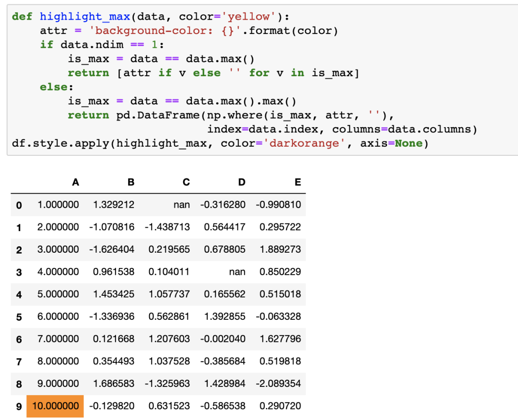This screenshot has width=518, height=420.
Task: Click row index 0
Action: (19, 205)
